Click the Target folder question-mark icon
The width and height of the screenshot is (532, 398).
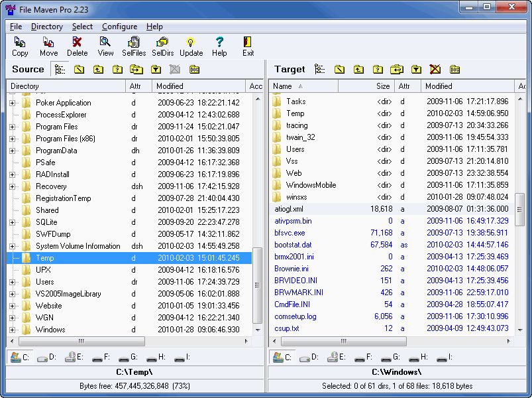tap(377, 70)
